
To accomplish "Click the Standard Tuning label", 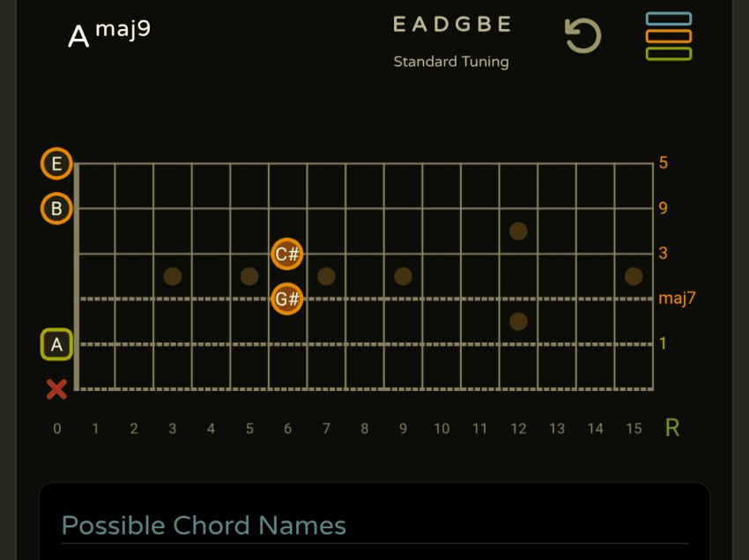I will pos(451,62).
